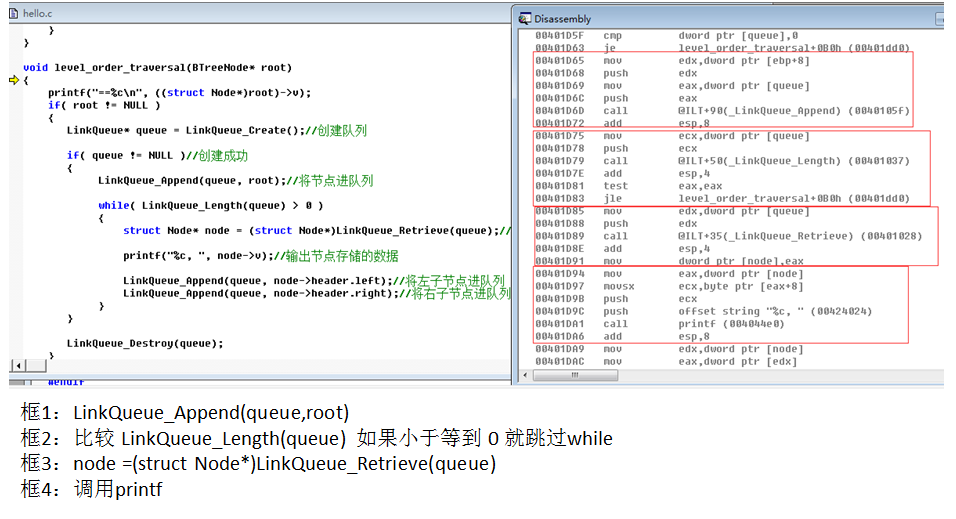Click the LinkQueue_Append(queue, root) source line
Screen dimensions: 956x519
click(x=235, y=181)
